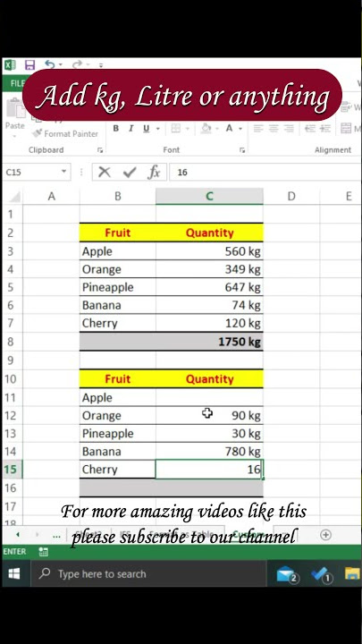Add a new sheet with plus icon
Image resolution: width=362 pixels, height=644 pixels.
coord(326,535)
